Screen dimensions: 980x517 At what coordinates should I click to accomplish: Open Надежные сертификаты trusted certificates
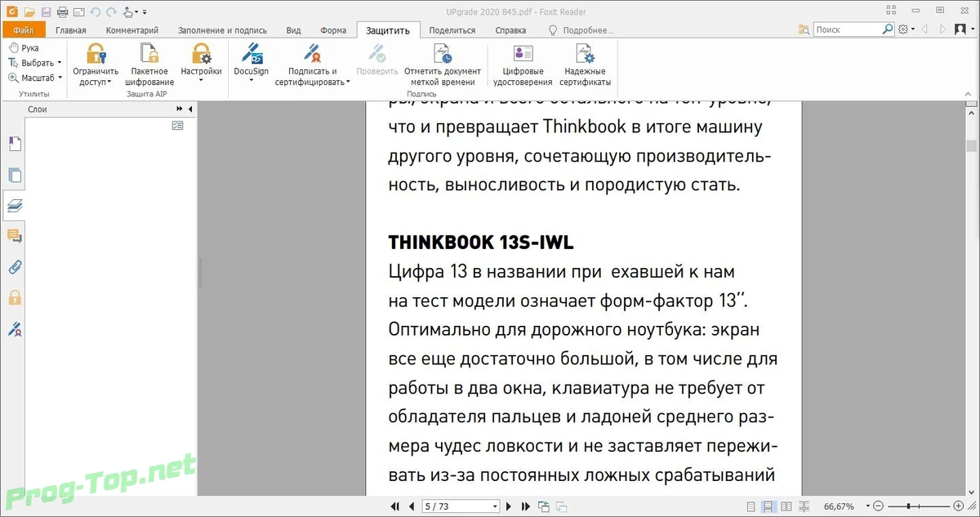click(x=586, y=65)
